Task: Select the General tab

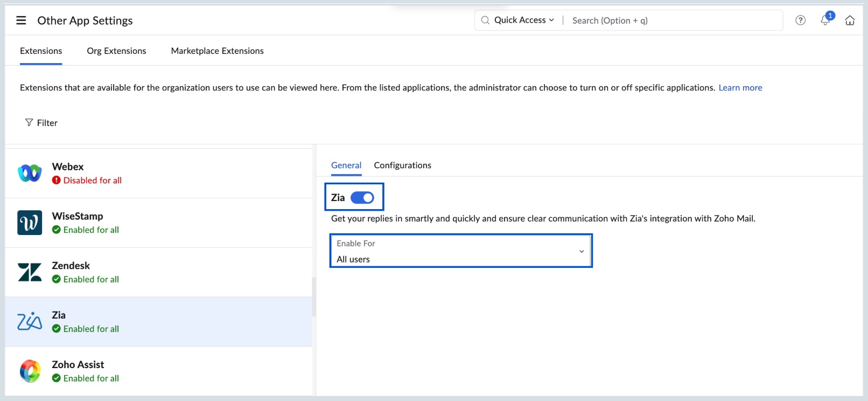Action: pos(346,165)
